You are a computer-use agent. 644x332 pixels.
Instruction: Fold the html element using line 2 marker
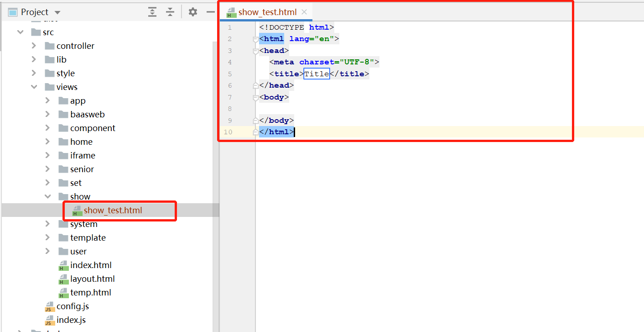(255, 39)
